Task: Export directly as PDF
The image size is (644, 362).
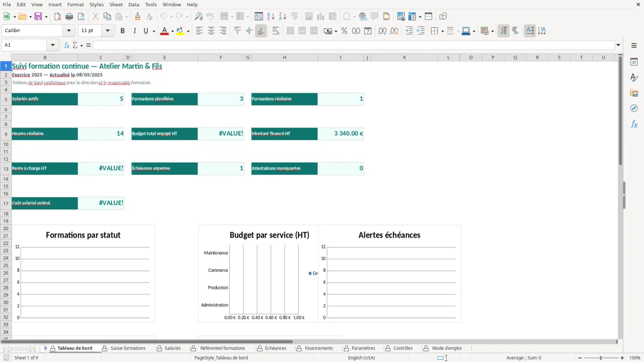Action: (x=57, y=17)
